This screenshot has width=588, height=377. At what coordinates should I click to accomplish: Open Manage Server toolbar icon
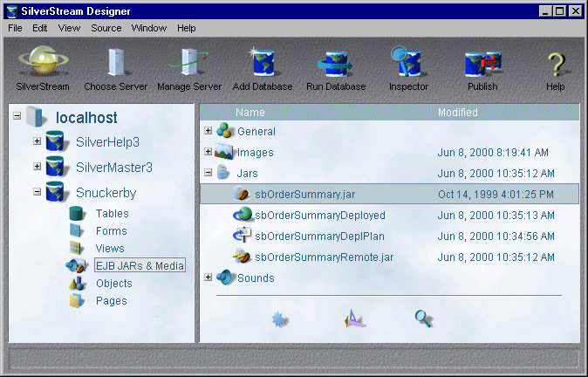[x=188, y=62]
